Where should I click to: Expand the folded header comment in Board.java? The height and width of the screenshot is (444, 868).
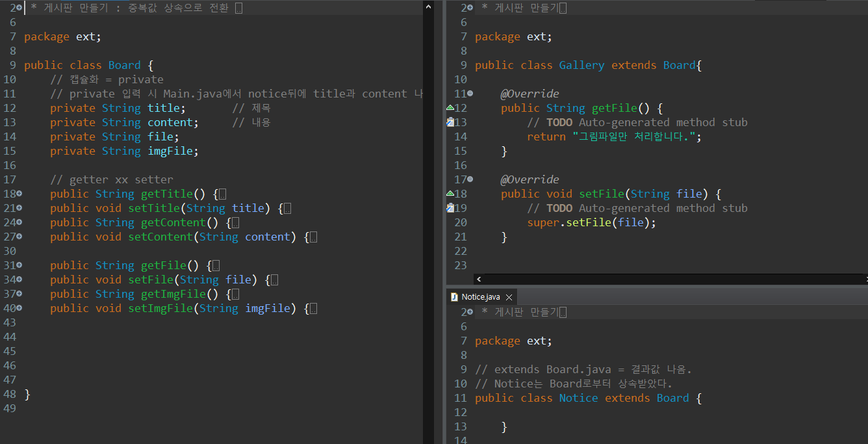[x=19, y=8]
